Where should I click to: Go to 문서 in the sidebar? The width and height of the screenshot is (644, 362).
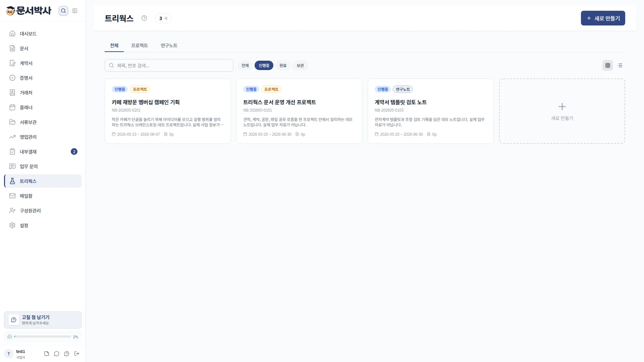coord(43,48)
